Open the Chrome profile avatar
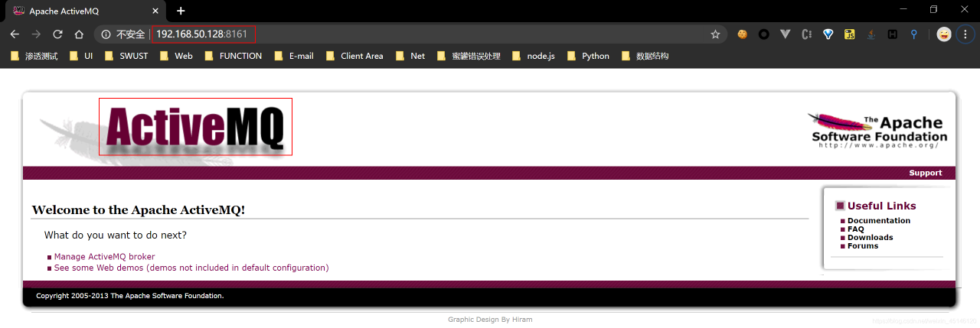Viewport: 980px width, 328px height. tap(944, 34)
